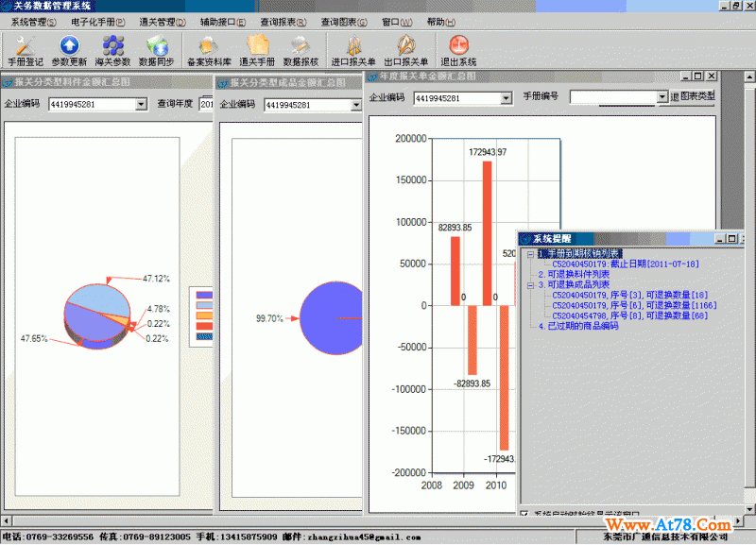Collapse the 手册到期核销列表 tree node
Image resolution: width=756 pixels, height=545 pixels.
530,254
